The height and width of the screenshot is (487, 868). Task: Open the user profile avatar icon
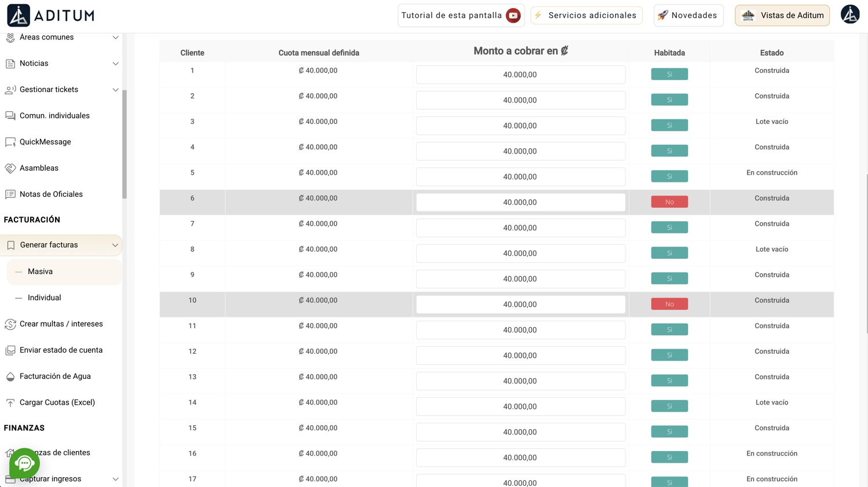tap(850, 14)
